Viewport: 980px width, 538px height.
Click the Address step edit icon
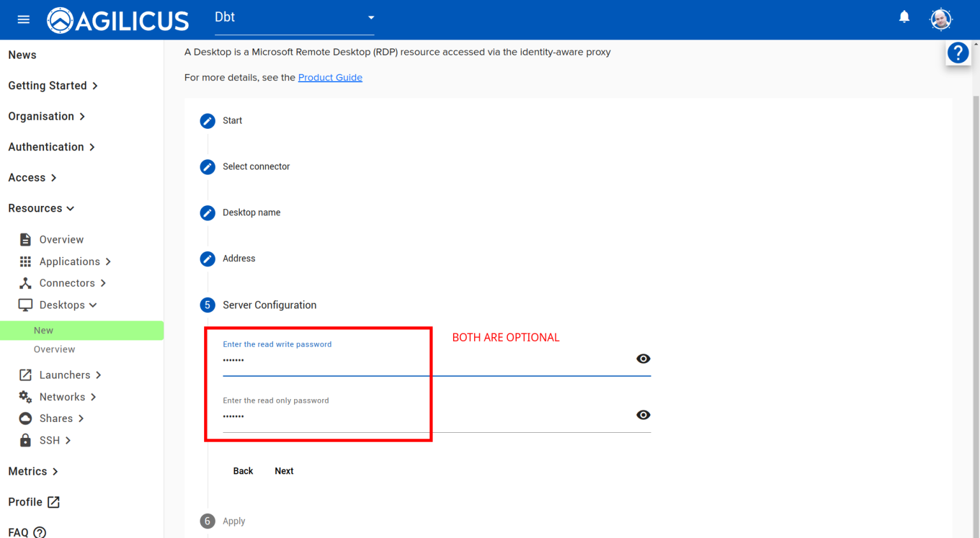click(x=207, y=259)
